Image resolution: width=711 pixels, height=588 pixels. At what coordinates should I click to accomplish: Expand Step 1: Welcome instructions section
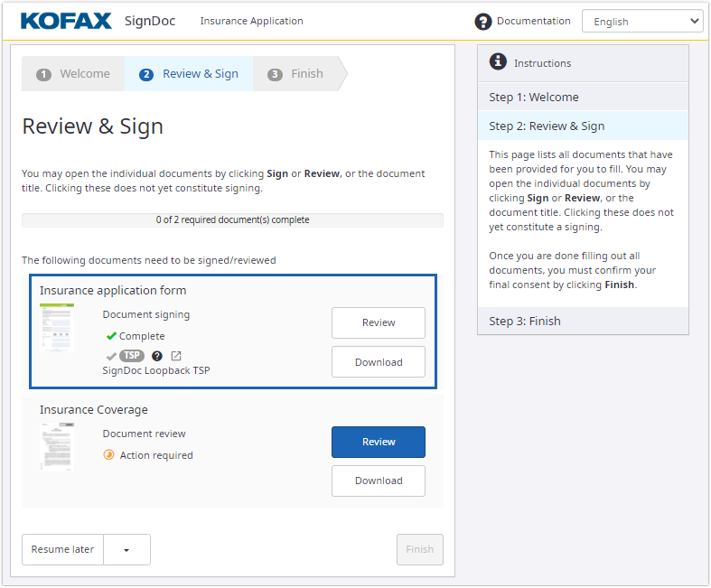point(583,97)
